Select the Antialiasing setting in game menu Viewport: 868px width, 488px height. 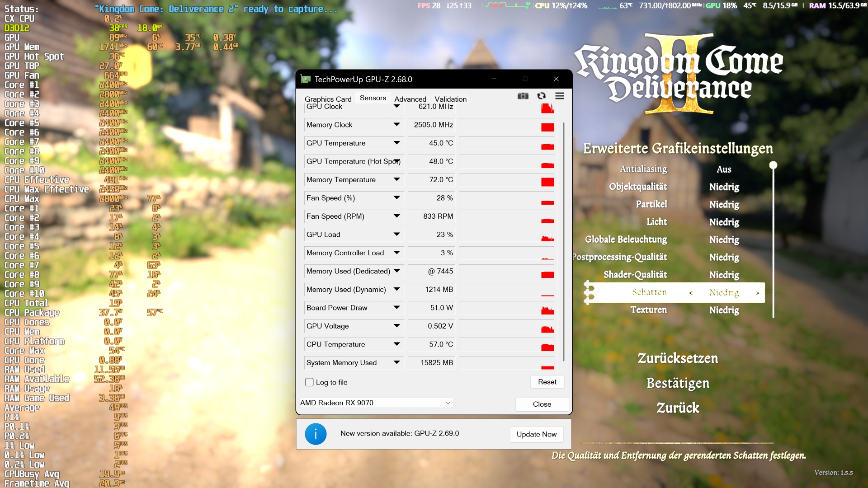tap(643, 169)
